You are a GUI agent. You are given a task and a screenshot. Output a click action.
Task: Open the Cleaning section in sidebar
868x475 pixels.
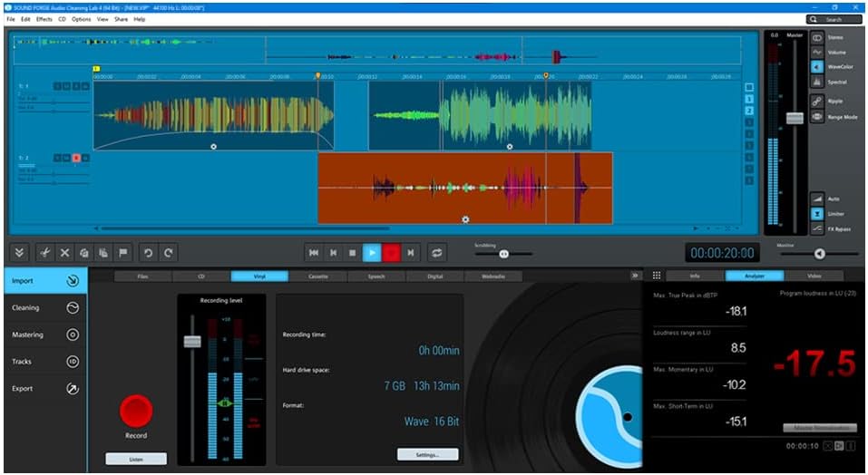coord(44,307)
